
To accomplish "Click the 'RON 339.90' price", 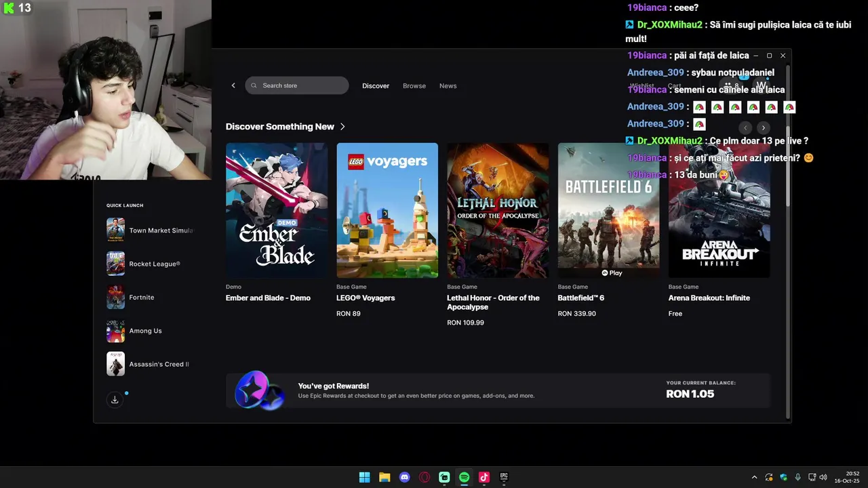I will 577,314.
